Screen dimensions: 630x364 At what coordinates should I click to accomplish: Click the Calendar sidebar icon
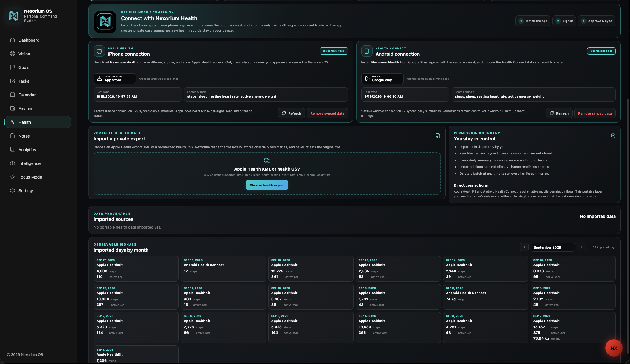click(13, 95)
